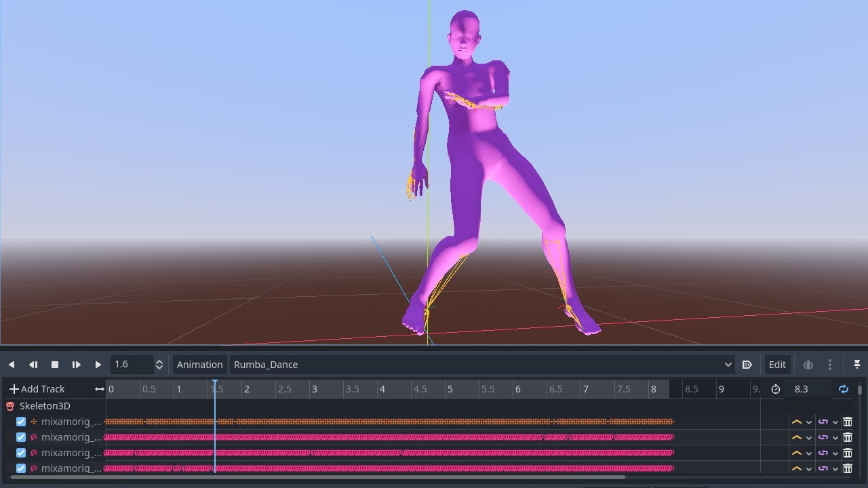
Task: Click the second rotation track type icon
Action: click(34, 453)
